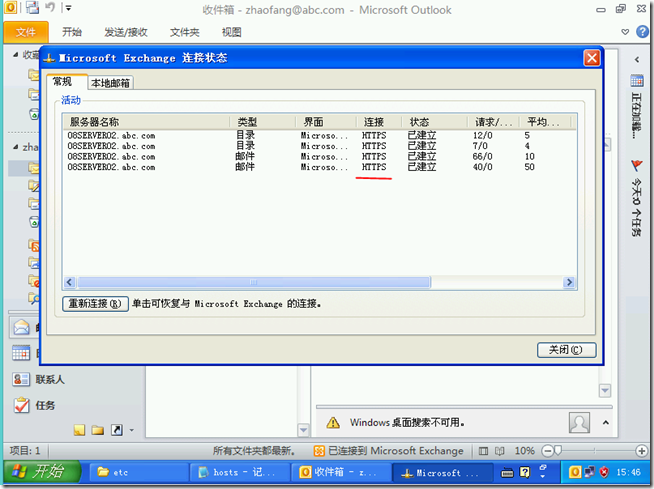Expand the people pane with the caret
654x489 pixels.
pos(606,423)
